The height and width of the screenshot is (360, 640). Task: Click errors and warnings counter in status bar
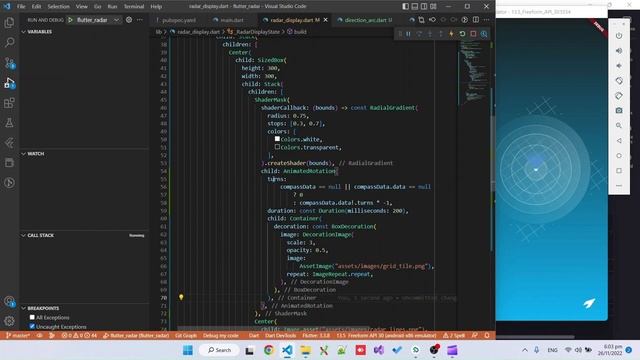[x=79, y=336]
